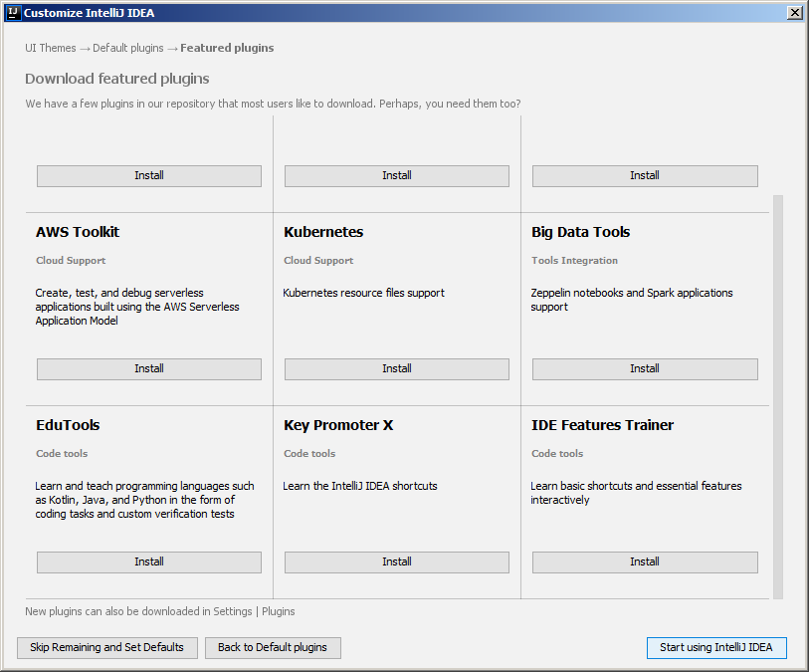Close the Customize IntelliJ IDEA dialog
This screenshot has height=672, width=809.
(x=794, y=13)
